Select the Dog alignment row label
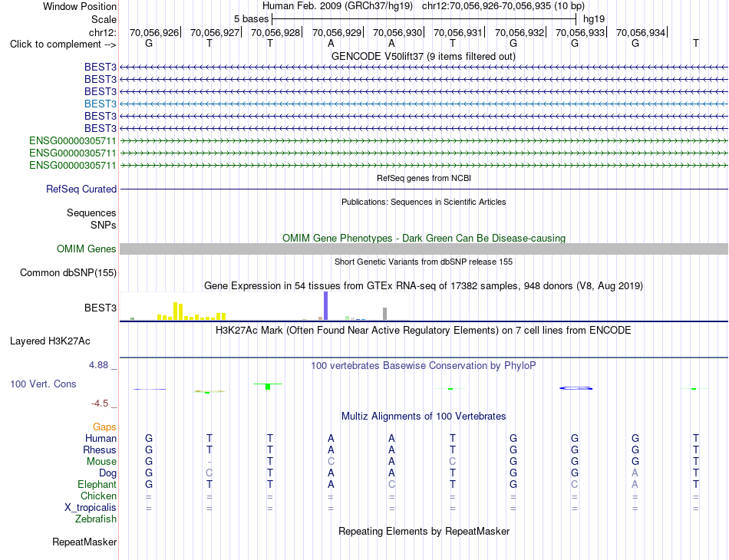729x560 pixels. (107, 473)
